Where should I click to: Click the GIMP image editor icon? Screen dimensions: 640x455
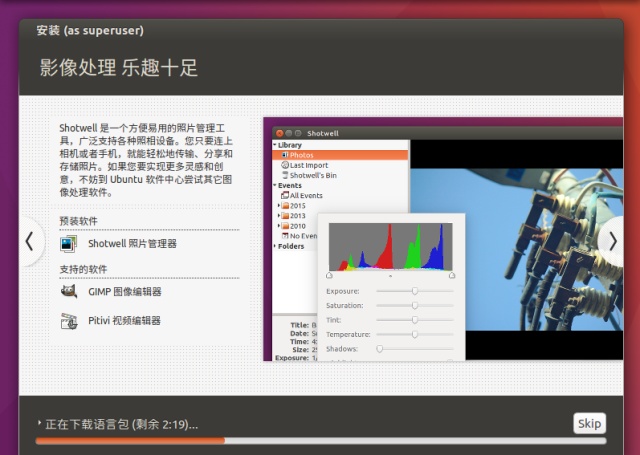pos(69,291)
